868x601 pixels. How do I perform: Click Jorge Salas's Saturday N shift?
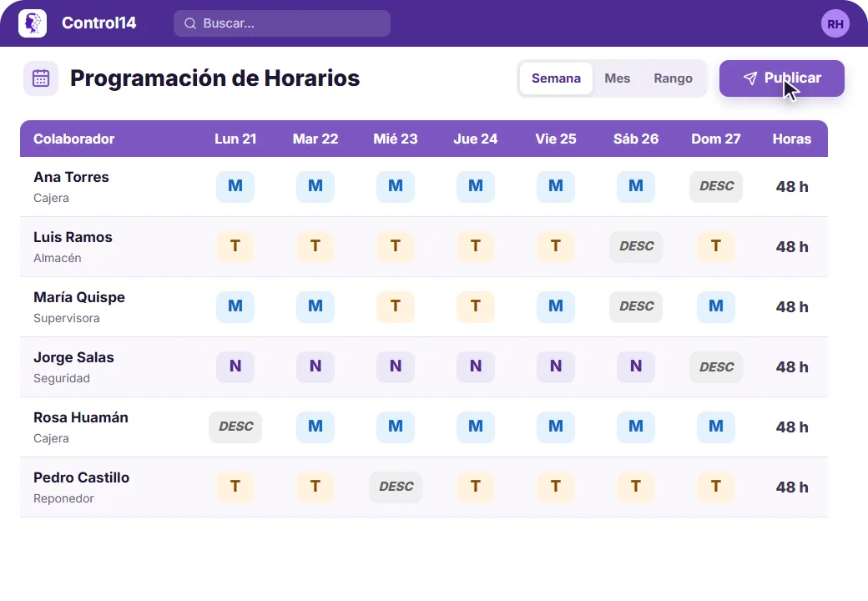pos(635,366)
